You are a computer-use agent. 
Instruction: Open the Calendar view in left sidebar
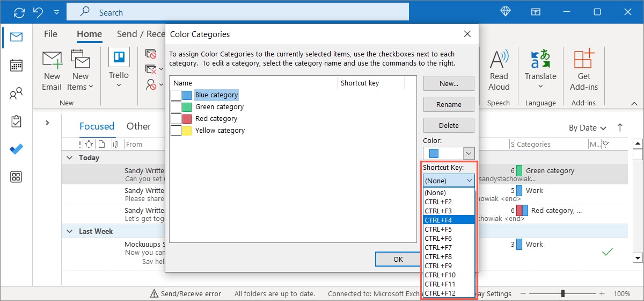point(16,66)
